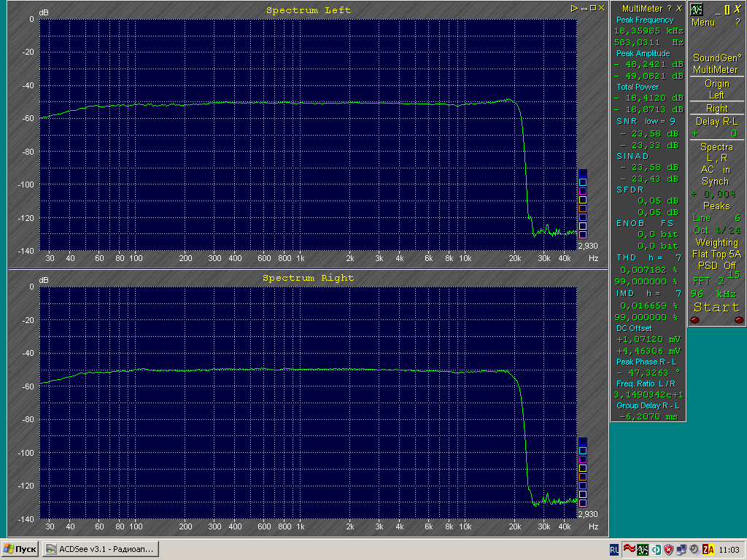Click the ZA ZoneAlarm tray icon

tap(708, 549)
